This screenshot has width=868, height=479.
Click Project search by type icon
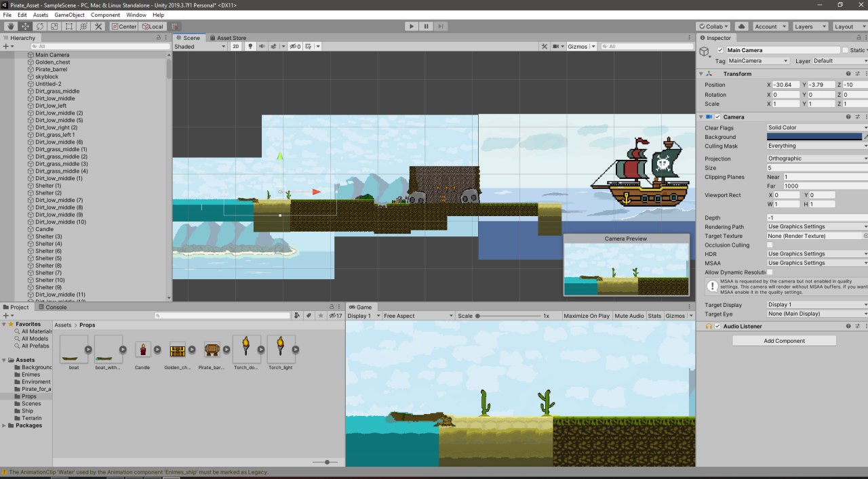pos(297,316)
